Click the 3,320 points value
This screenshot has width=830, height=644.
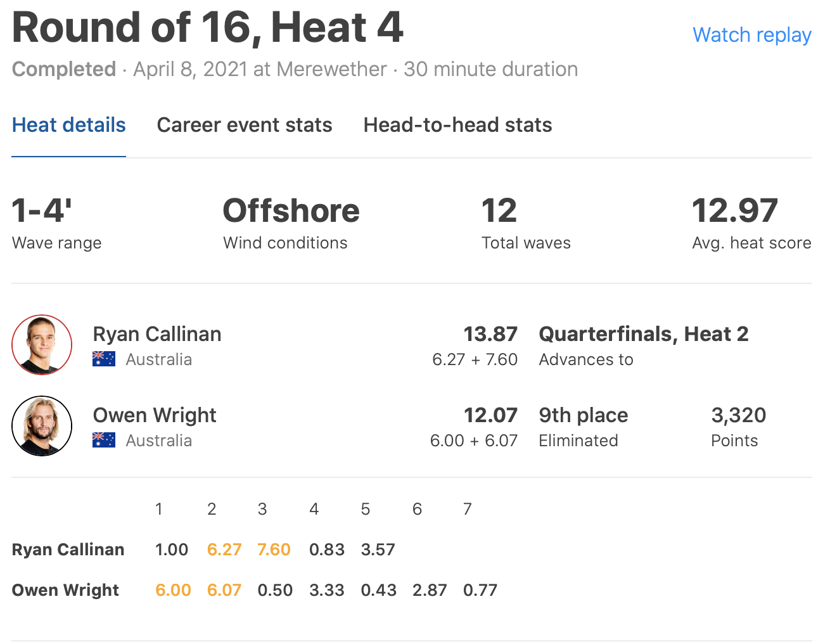(x=738, y=415)
